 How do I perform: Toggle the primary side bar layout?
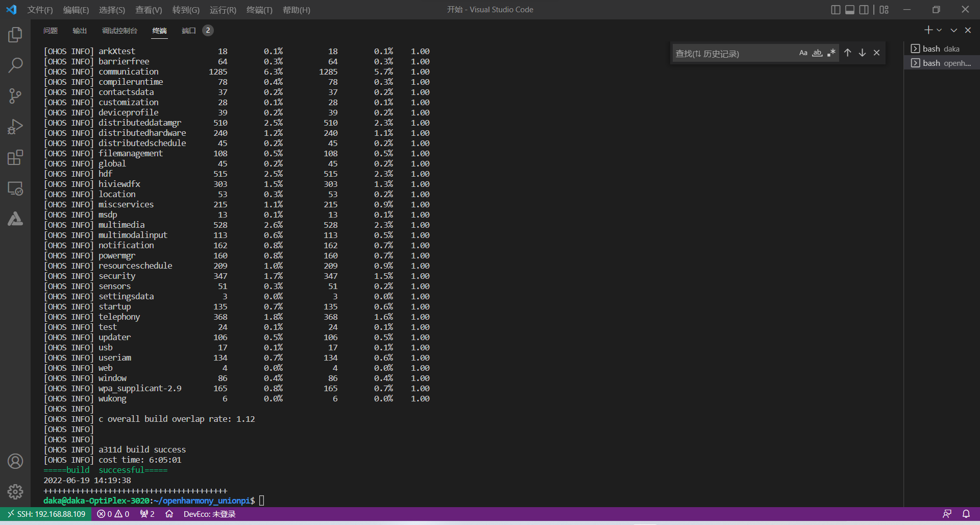(x=836, y=10)
